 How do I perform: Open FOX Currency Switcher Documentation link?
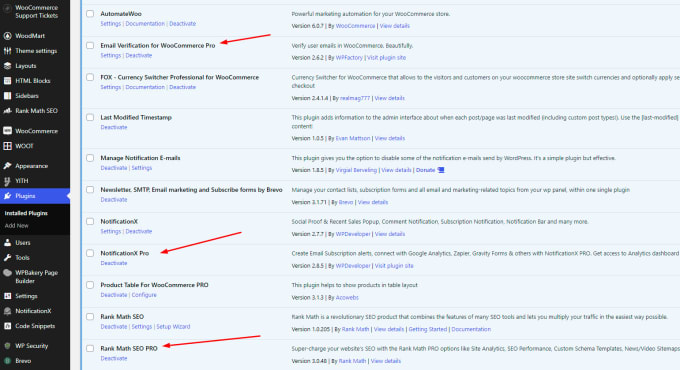145,87
